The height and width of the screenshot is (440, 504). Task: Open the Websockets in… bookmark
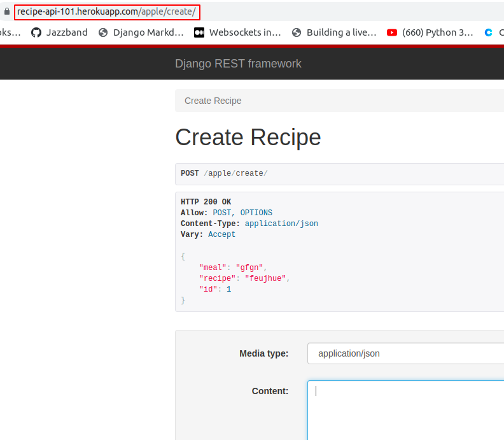click(x=237, y=32)
